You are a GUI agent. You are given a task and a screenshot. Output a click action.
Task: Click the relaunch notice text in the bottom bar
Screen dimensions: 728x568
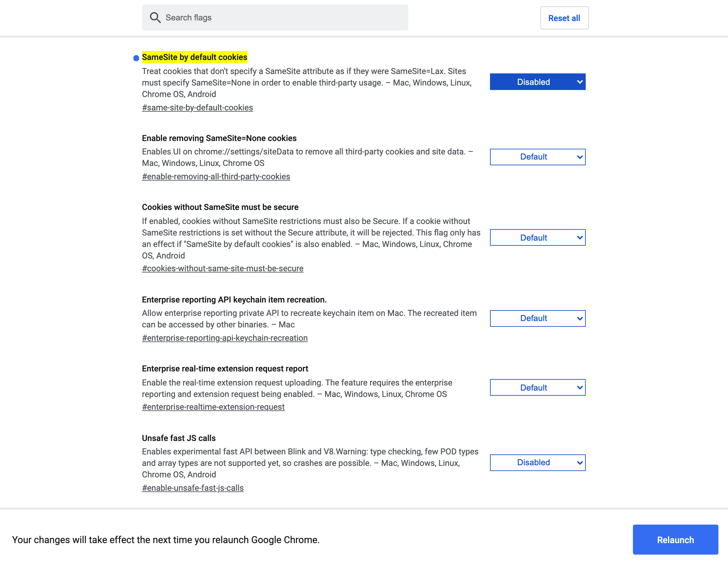pyautogui.click(x=166, y=540)
